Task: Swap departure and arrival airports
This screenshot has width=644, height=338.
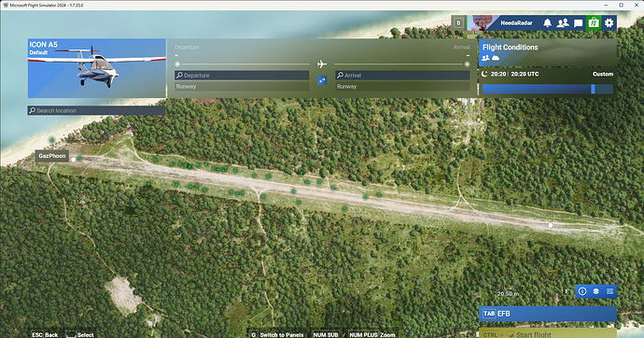Action: (x=322, y=80)
